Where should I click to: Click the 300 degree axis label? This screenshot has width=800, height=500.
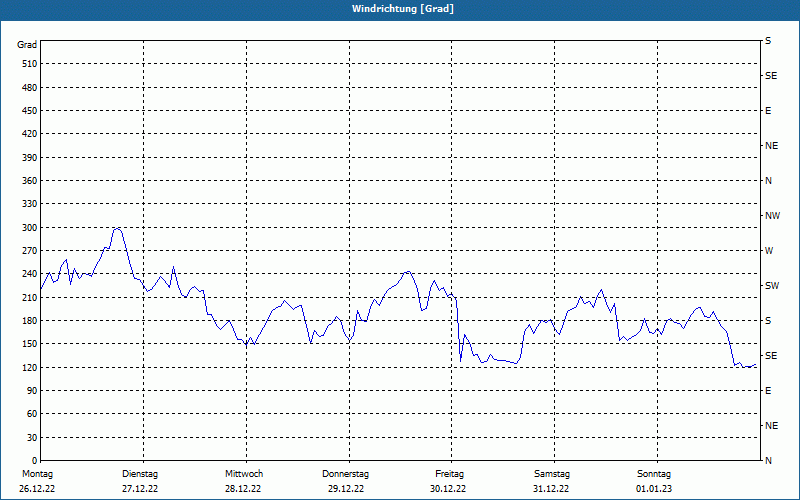tap(30, 228)
